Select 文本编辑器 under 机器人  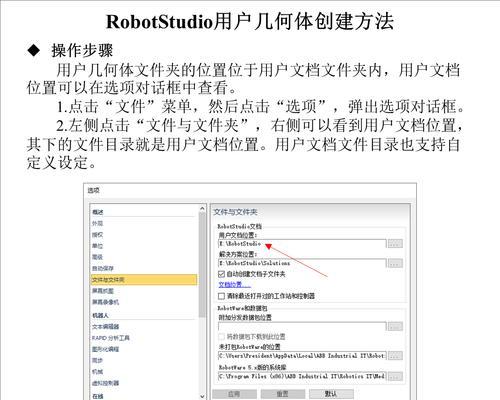(106, 327)
